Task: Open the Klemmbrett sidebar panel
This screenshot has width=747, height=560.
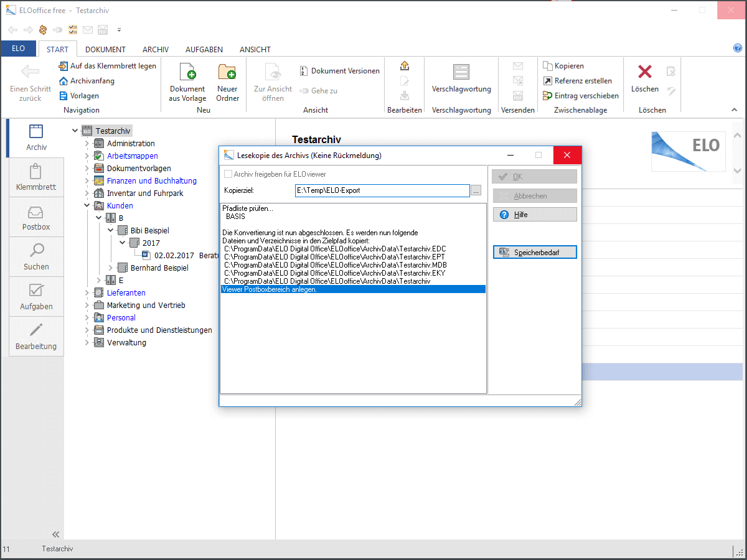Action: (36, 177)
